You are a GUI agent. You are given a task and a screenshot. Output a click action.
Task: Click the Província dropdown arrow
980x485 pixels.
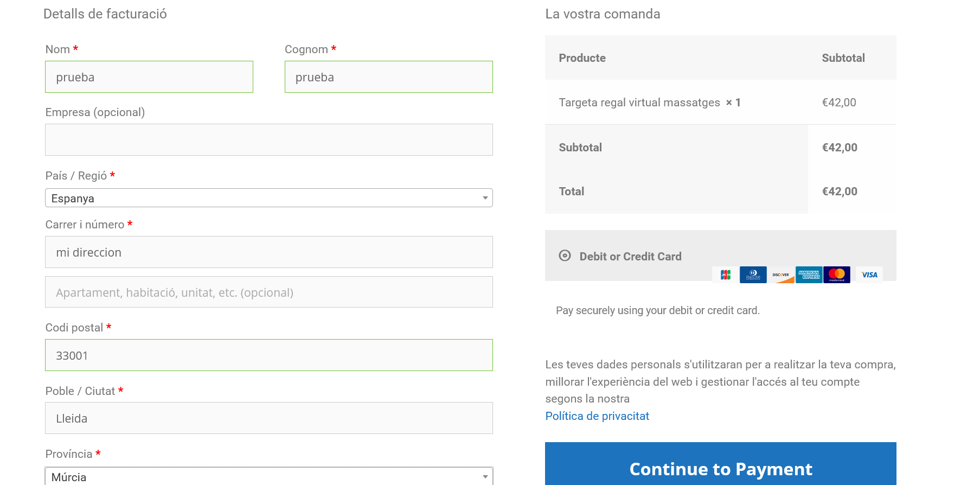point(485,477)
